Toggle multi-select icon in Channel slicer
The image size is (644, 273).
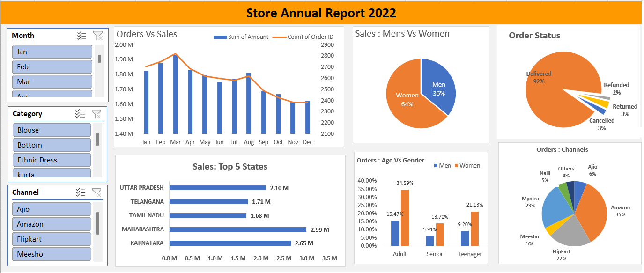pyautogui.click(x=81, y=192)
